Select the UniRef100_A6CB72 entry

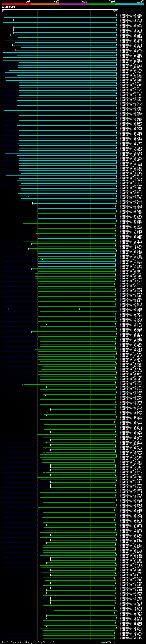pyautogui.click(x=131, y=306)
